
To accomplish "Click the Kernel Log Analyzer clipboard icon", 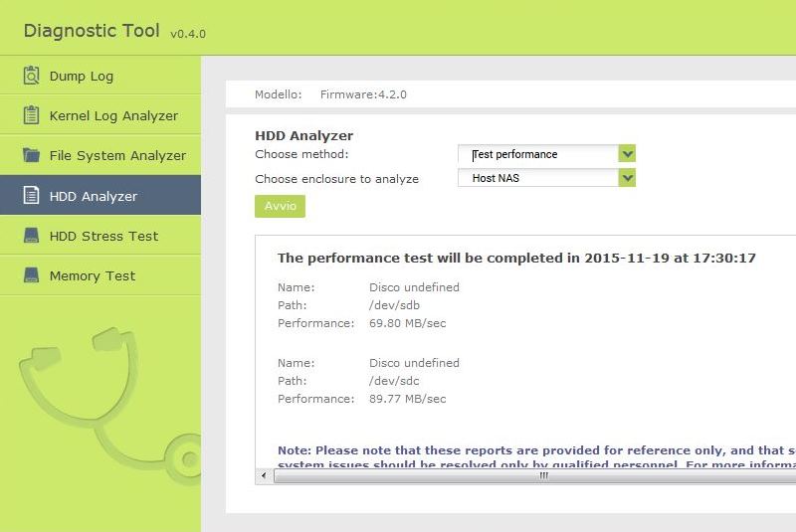I will 31,115.
